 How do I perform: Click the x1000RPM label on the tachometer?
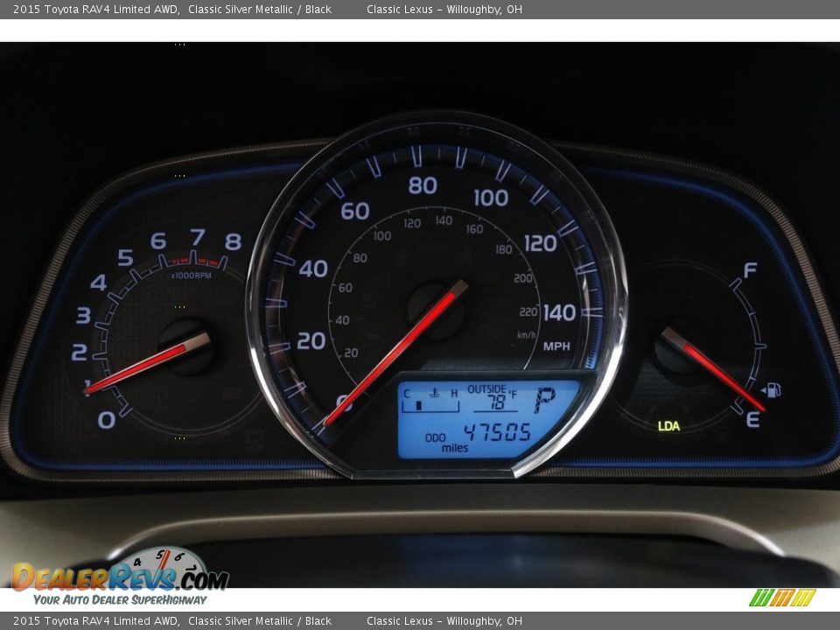point(192,276)
